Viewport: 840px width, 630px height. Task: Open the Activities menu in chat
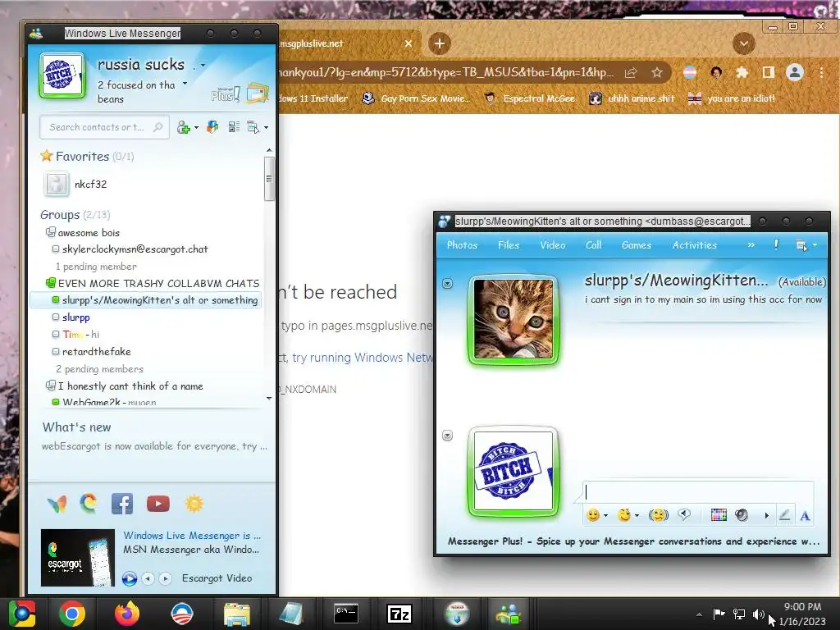point(694,244)
